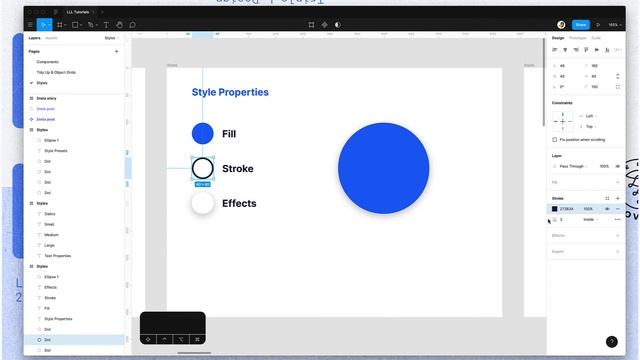
Task: Open stroke style grid icon in Stroke section
Action: 607,198
